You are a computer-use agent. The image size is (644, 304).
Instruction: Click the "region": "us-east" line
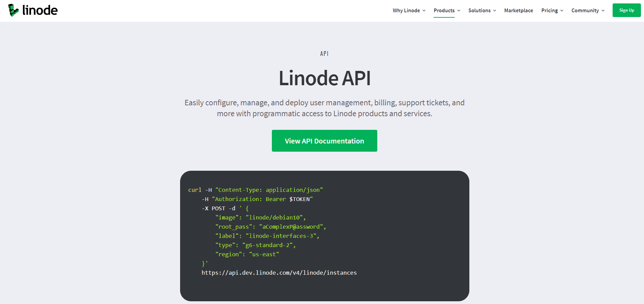pos(247,254)
